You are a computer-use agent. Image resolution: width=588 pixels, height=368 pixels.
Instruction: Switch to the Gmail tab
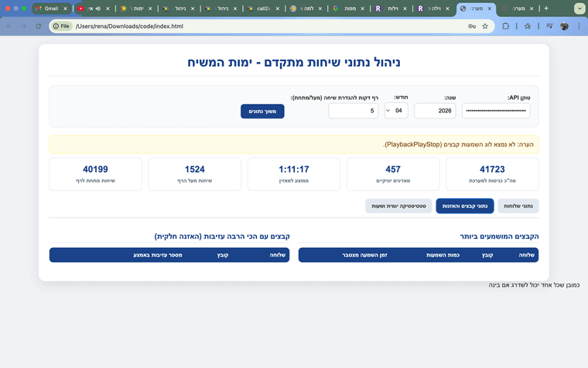[51, 9]
